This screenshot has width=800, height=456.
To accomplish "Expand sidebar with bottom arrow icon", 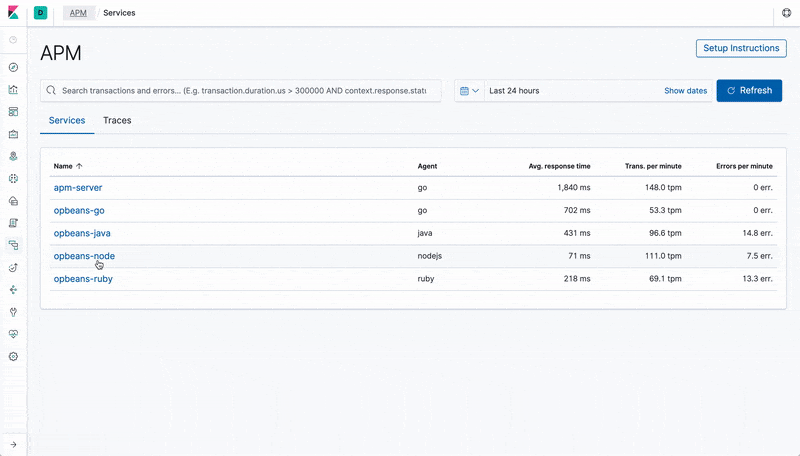I will 13,445.
